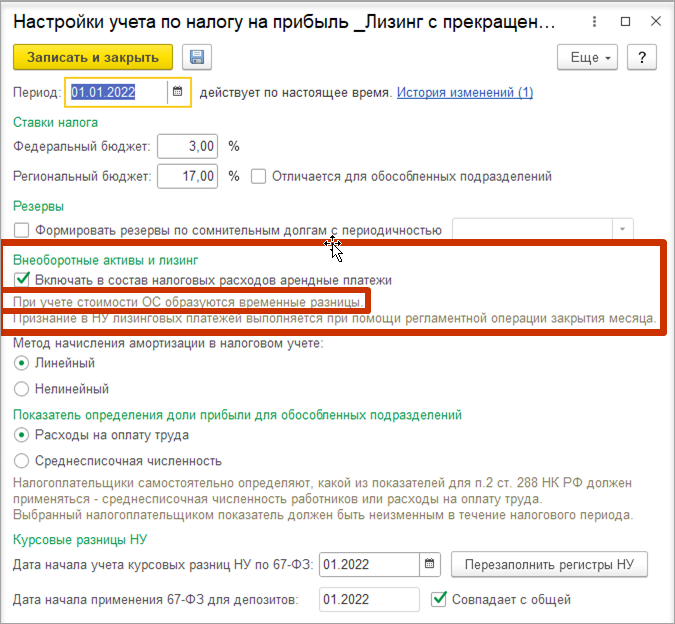This screenshot has height=624, width=675.
Task: Toggle 'Отличается для обособленных подразделений' checkbox
Action: pos(258,176)
